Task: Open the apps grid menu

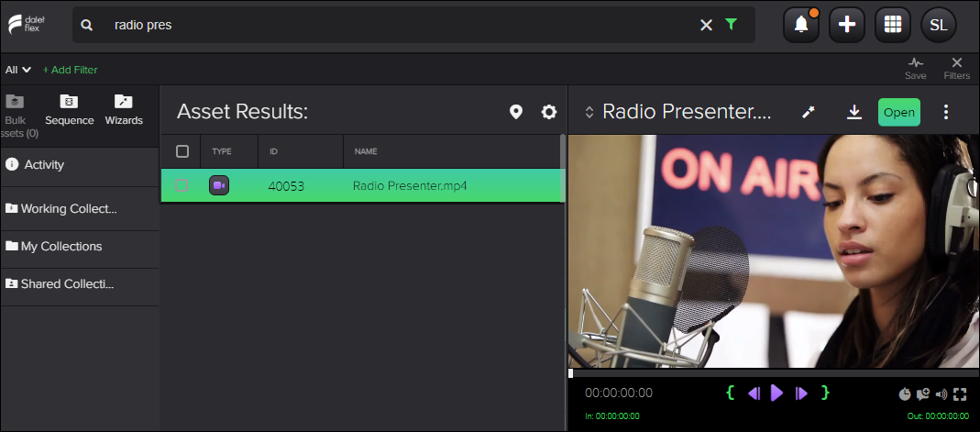Action: pyautogui.click(x=893, y=25)
